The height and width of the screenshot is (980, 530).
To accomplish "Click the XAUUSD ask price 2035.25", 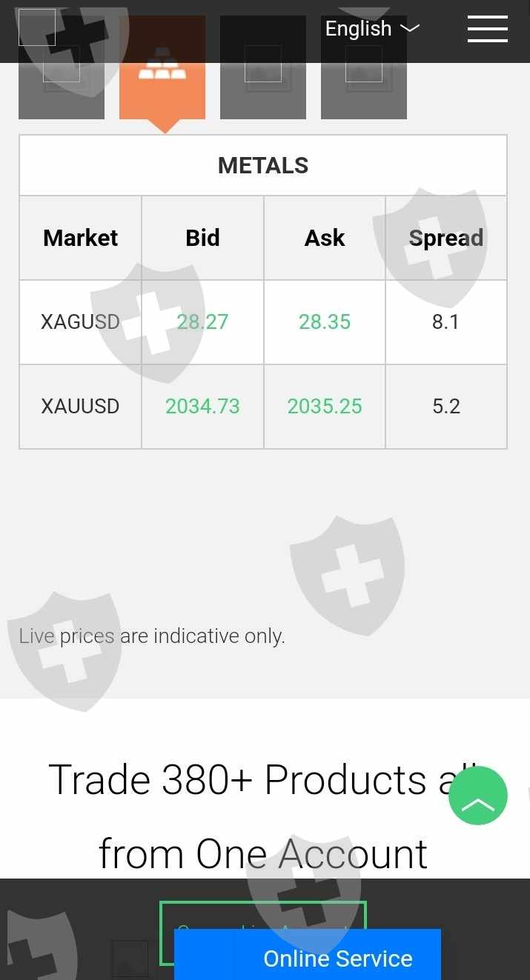I will (x=325, y=407).
